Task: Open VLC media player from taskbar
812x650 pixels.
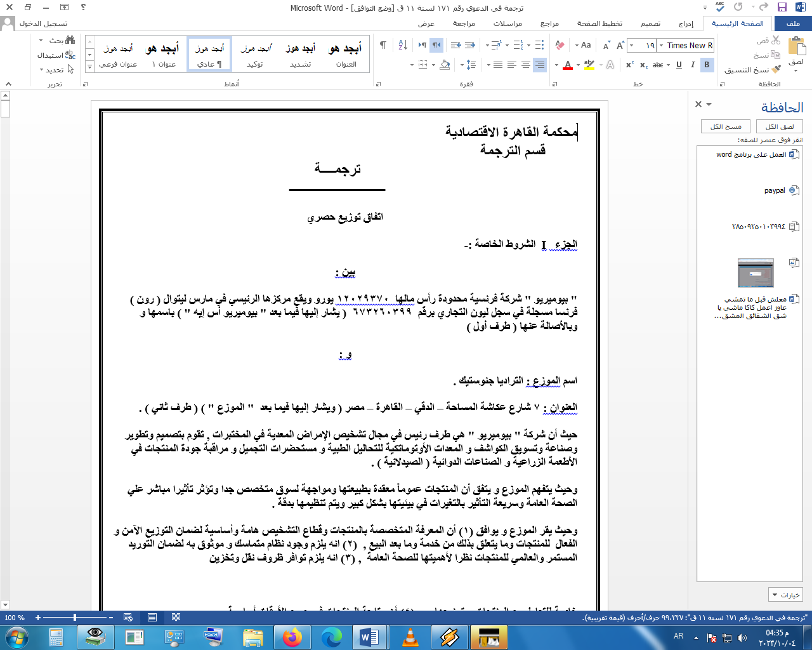Action: 410,637
